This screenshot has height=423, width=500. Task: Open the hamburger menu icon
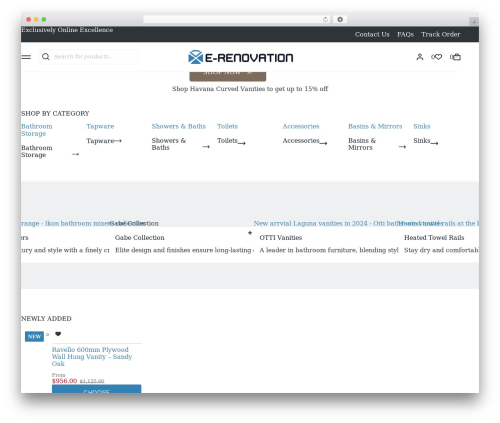click(26, 57)
